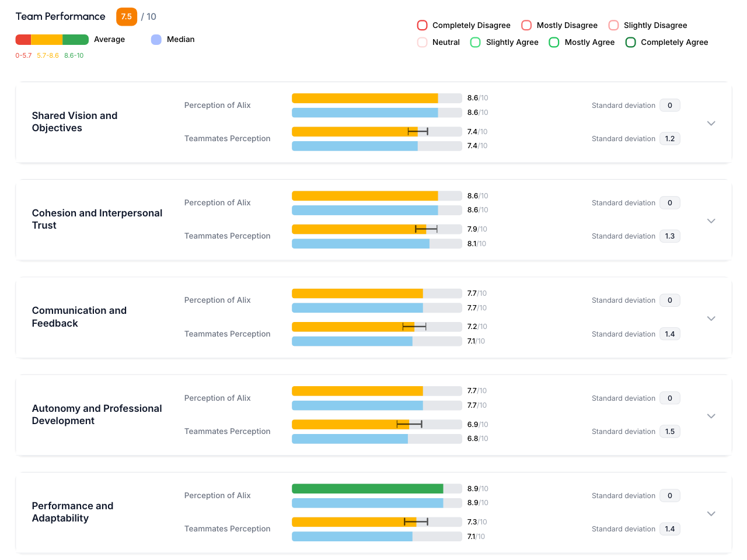Click Perception of Alix label under Cohesion
This screenshot has width=747, height=560.
point(218,202)
